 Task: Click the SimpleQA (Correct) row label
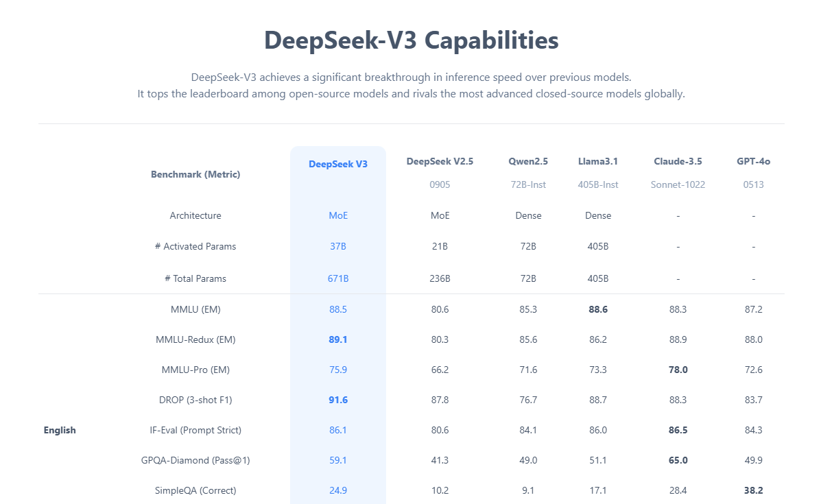(195, 490)
